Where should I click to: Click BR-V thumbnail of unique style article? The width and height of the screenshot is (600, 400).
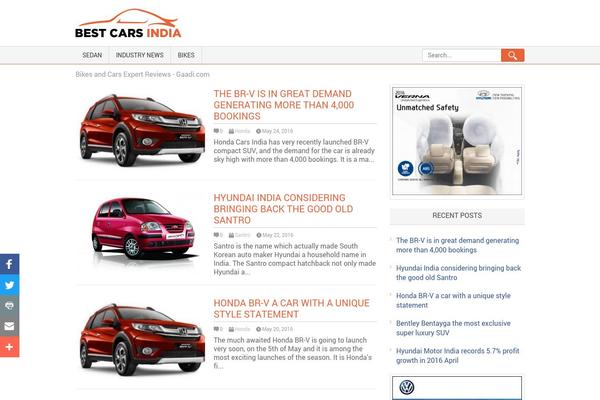pos(141,339)
